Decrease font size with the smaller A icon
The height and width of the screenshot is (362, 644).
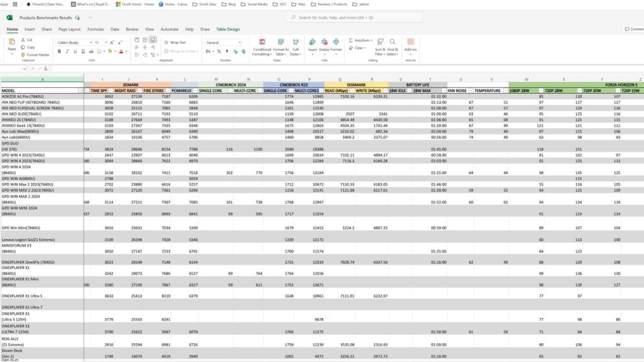[x=120, y=42]
